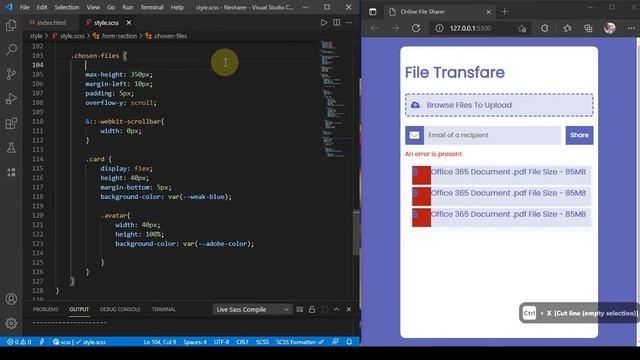Show errors and warnings count in status bar
Screen dimensions: 640x360
pyautogui.click(x=19, y=342)
